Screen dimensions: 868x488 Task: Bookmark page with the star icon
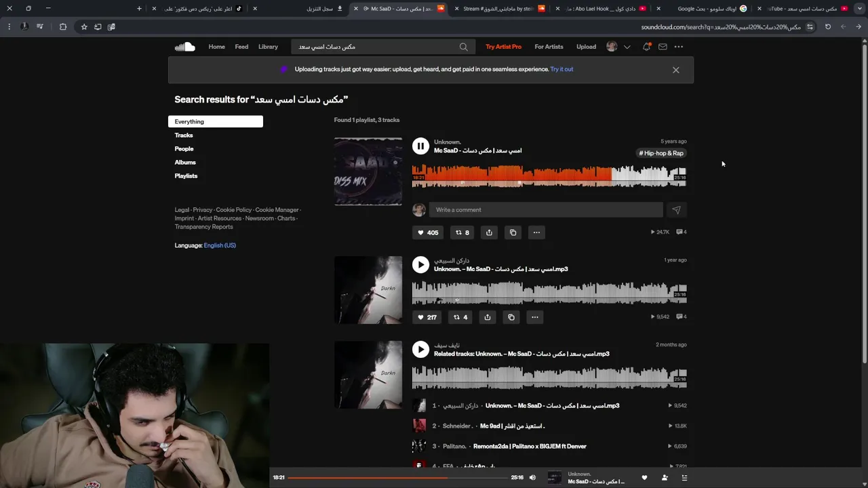tap(84, 26)
